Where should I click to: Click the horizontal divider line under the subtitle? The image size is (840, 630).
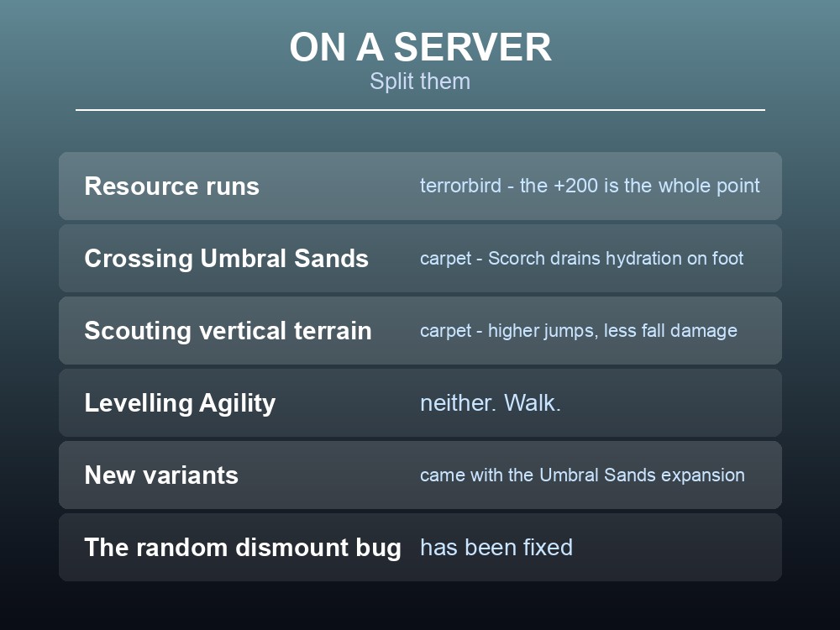point(420,110)
